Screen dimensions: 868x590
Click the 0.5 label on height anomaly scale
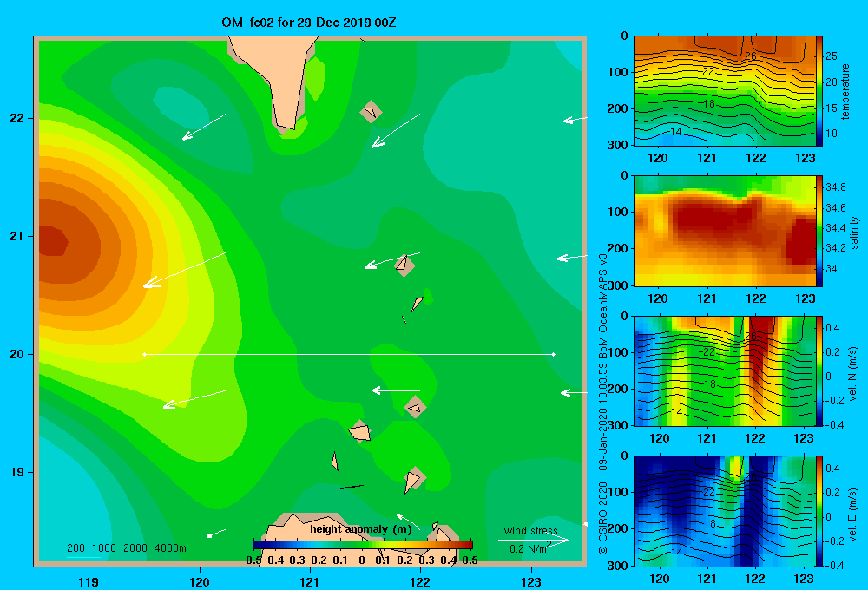pos(470,560)
